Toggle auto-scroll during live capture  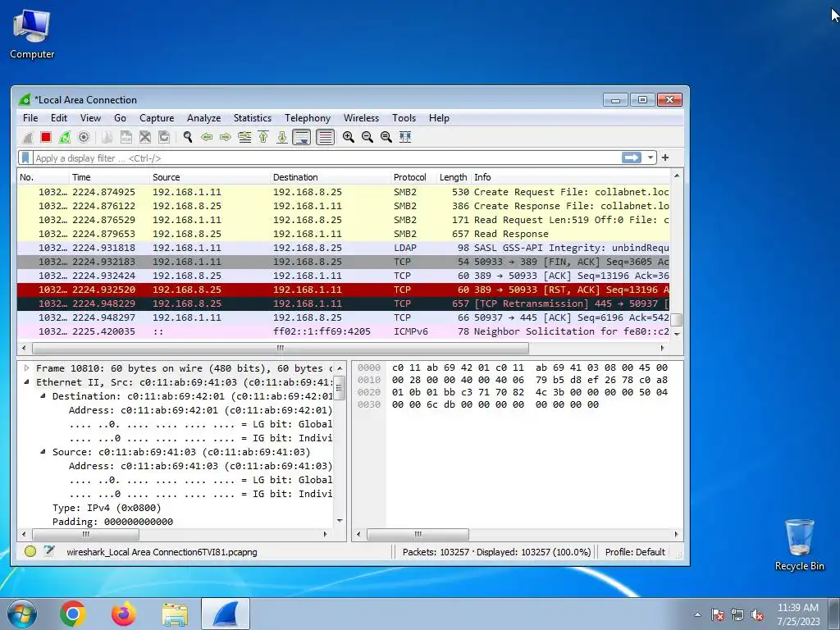click(x=302, y=137)
